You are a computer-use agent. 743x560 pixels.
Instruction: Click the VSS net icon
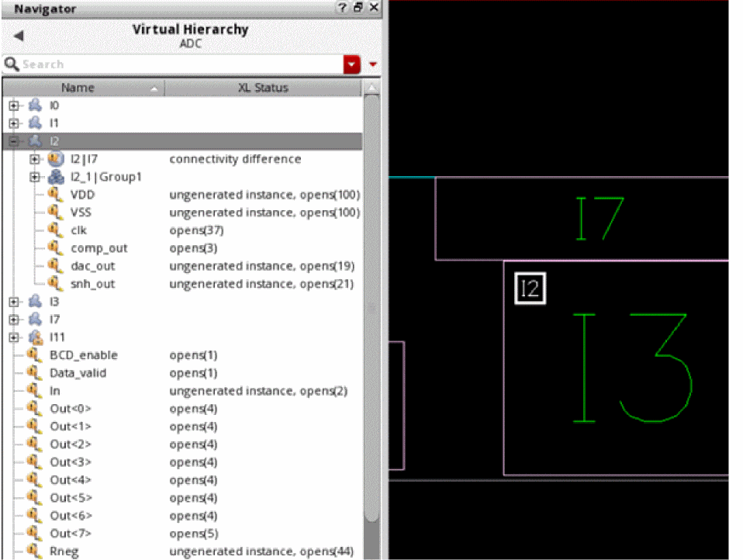[55, 213]
